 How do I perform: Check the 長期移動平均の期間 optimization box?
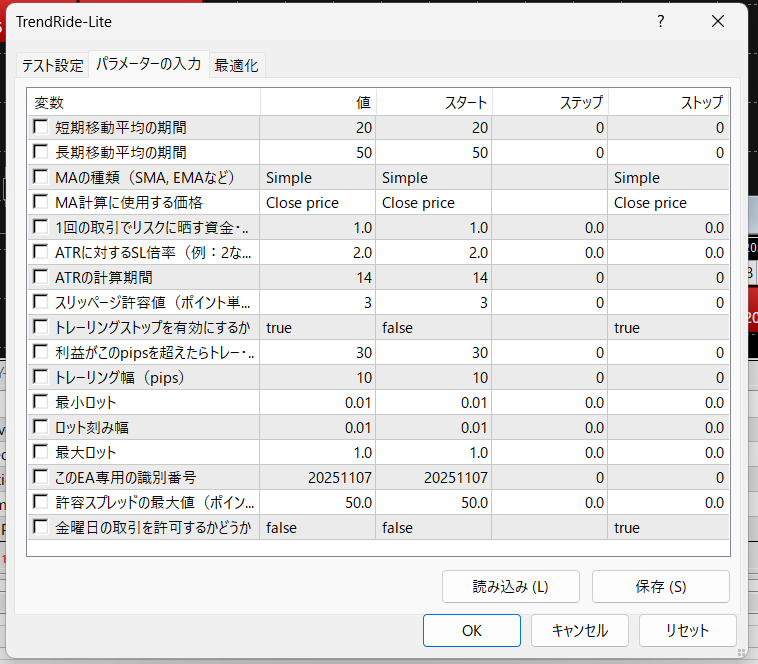pos(41,152)
